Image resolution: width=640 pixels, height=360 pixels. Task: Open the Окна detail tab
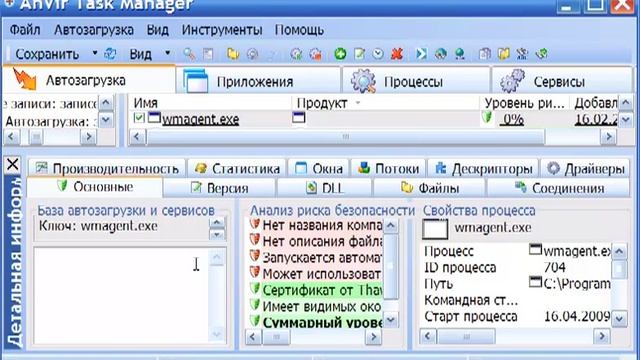coord(318,168)
